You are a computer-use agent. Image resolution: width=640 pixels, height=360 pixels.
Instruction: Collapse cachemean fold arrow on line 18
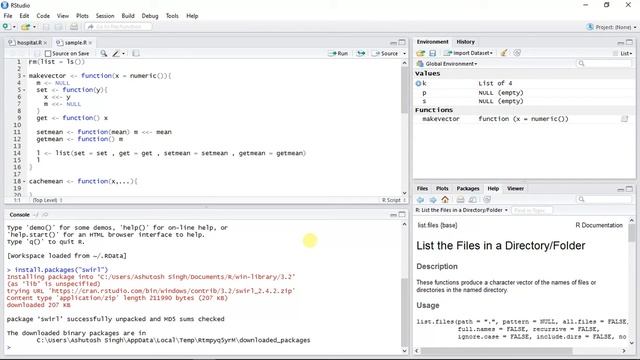tap(24, 181)
